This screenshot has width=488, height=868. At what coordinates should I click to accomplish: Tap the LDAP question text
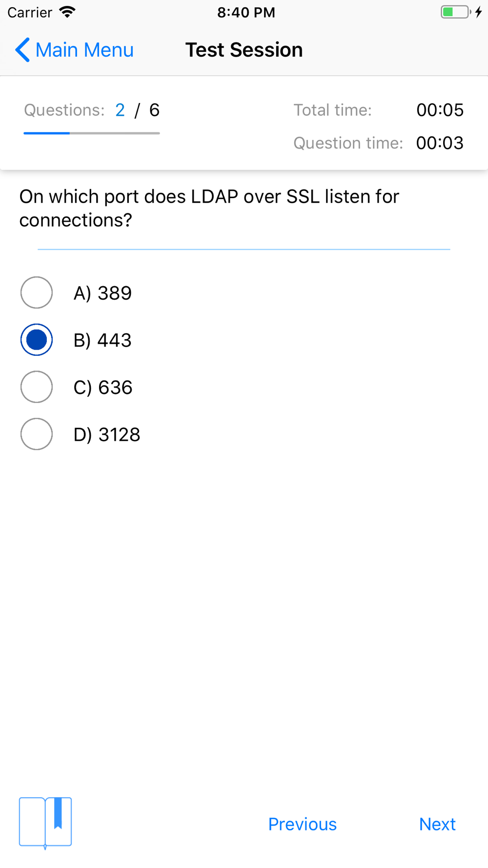pyautogui.click(x=209, y=208)
